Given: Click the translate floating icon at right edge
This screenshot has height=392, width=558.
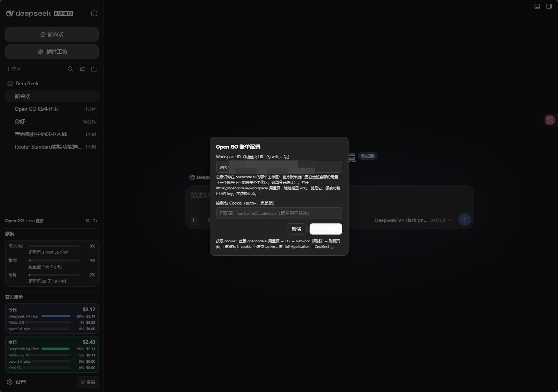Looking at the screenshot, I should [x=550, y=120].
